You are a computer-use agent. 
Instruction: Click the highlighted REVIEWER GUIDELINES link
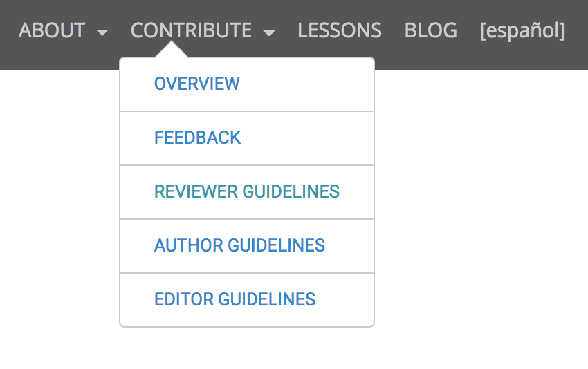[x=247, y=191]
